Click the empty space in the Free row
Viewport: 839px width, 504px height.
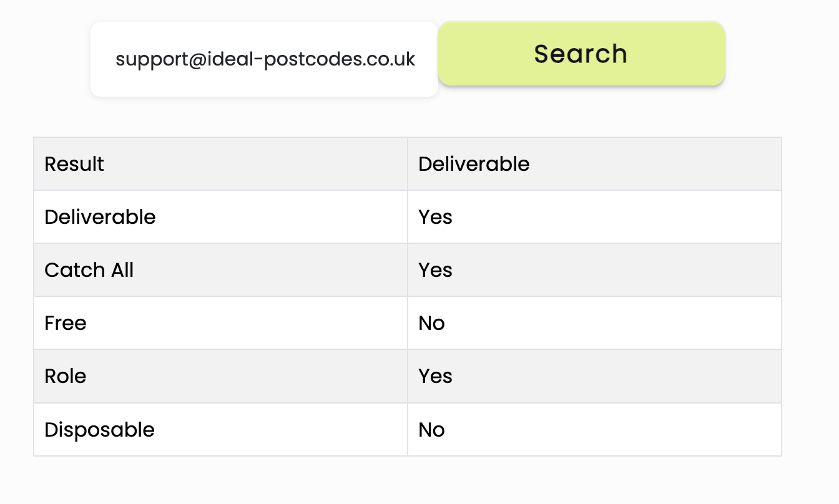coord(612,323)
